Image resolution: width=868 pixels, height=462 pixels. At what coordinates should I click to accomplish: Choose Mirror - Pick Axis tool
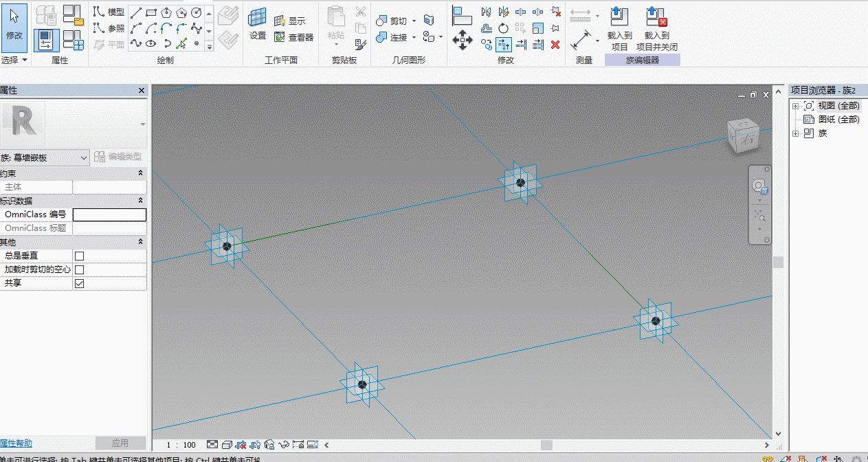coord(487,12)
